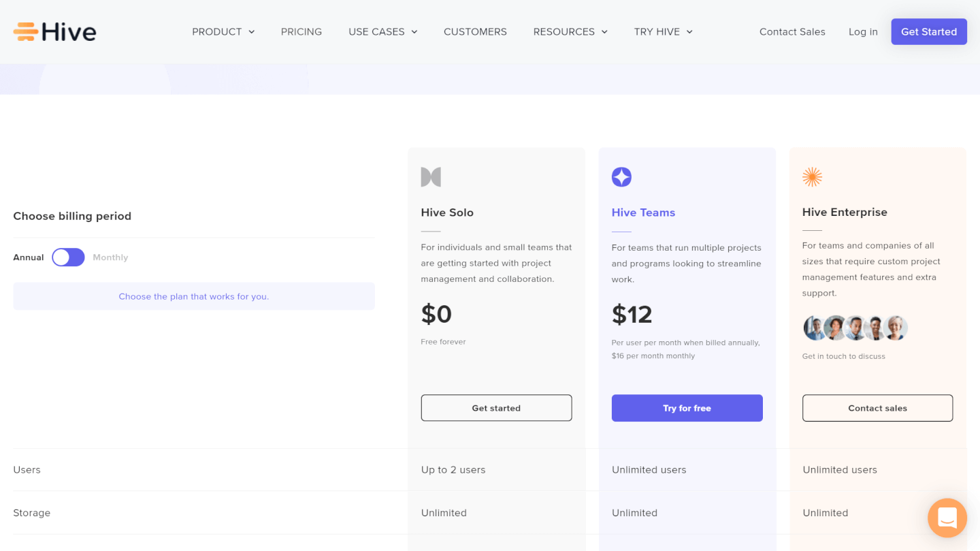Click Contact Sales in the top navigation

click(x=792, y=31)
